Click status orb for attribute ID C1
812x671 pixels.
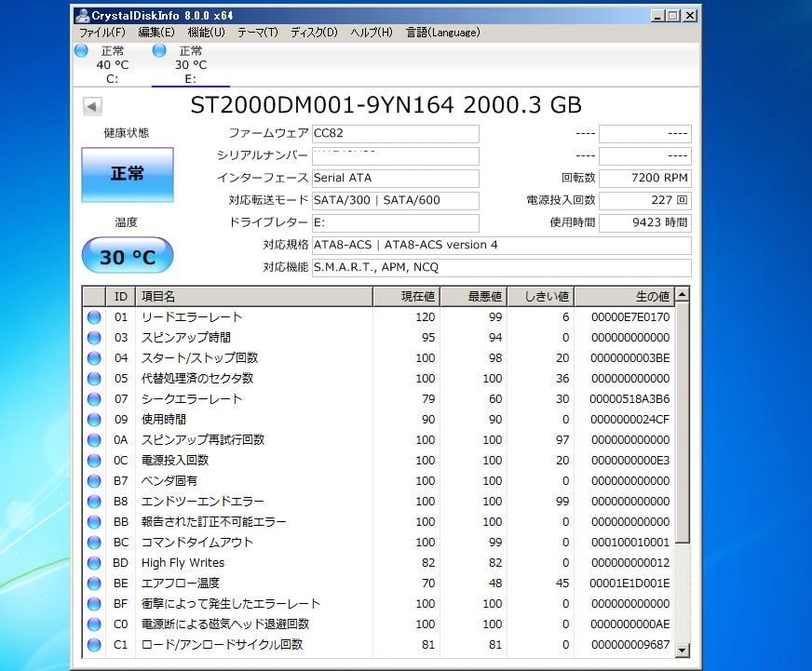click(94, 645)
